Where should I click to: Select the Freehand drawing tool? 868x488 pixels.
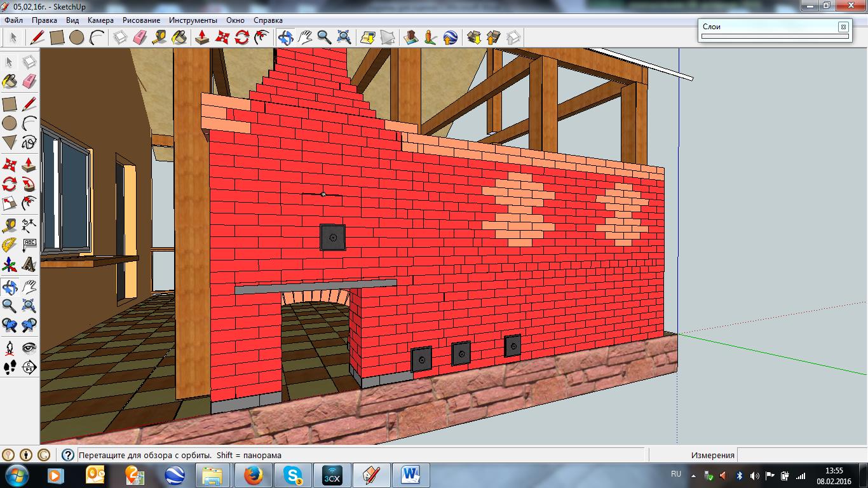[29, 142]
